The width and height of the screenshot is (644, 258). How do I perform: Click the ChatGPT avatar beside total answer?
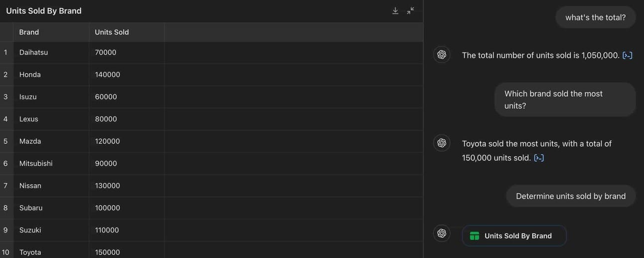coord(442,55)
